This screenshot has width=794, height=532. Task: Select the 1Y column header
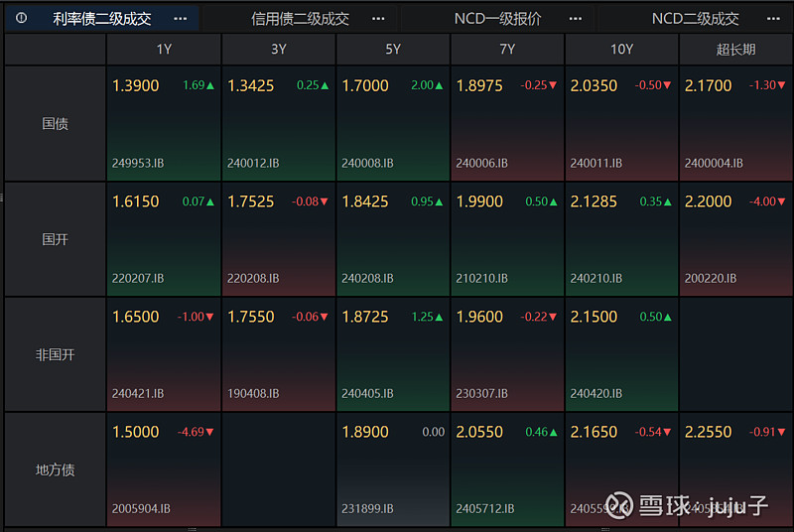164,49
